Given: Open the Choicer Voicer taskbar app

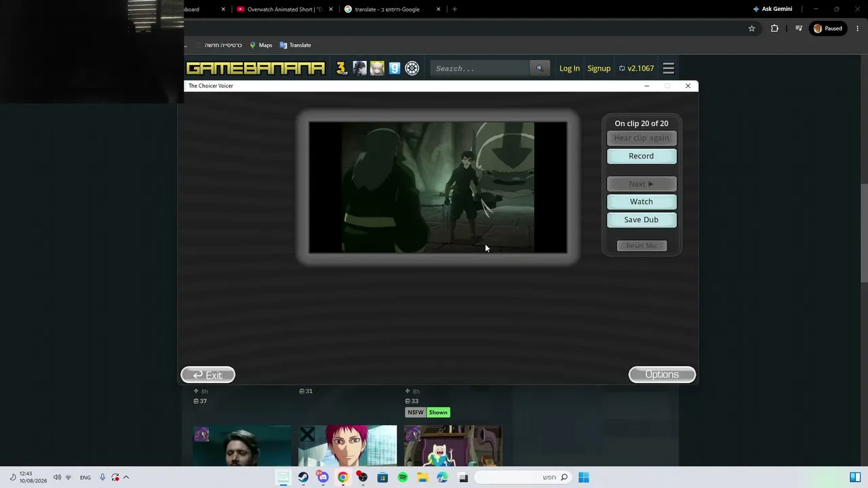Looking at the screenshot, I should click(283, 478).
